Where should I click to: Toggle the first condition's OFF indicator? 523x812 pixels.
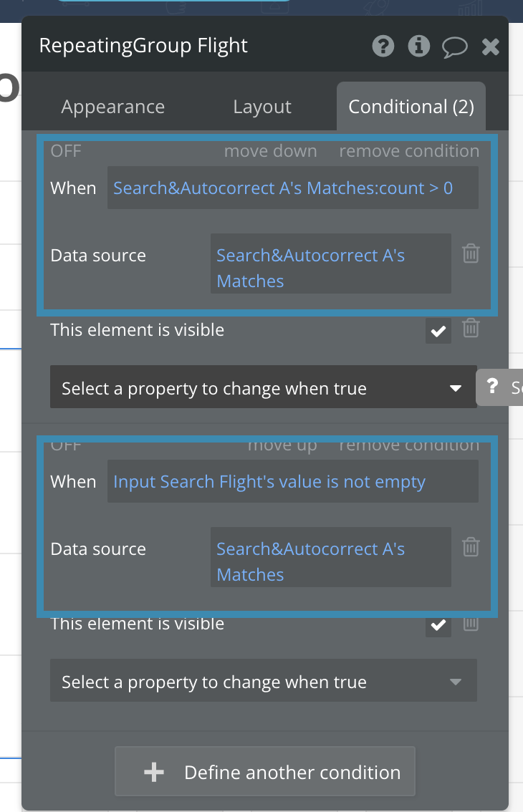66,151
